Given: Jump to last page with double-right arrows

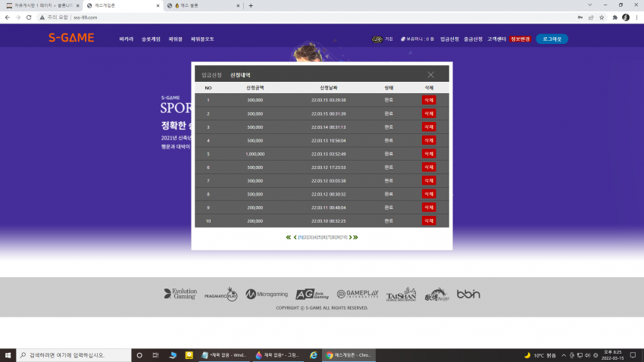Looking at the screenshot, I should click(x=355, y=237).
